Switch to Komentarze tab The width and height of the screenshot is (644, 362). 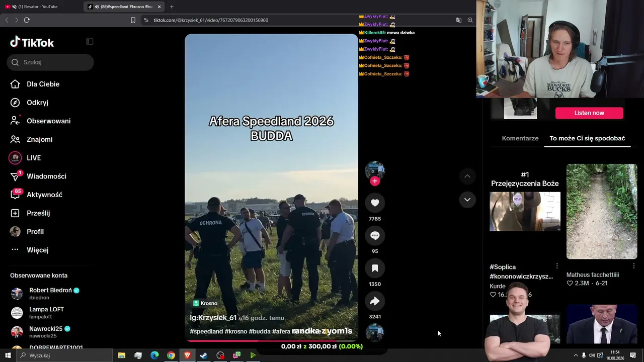coord(520,138)
